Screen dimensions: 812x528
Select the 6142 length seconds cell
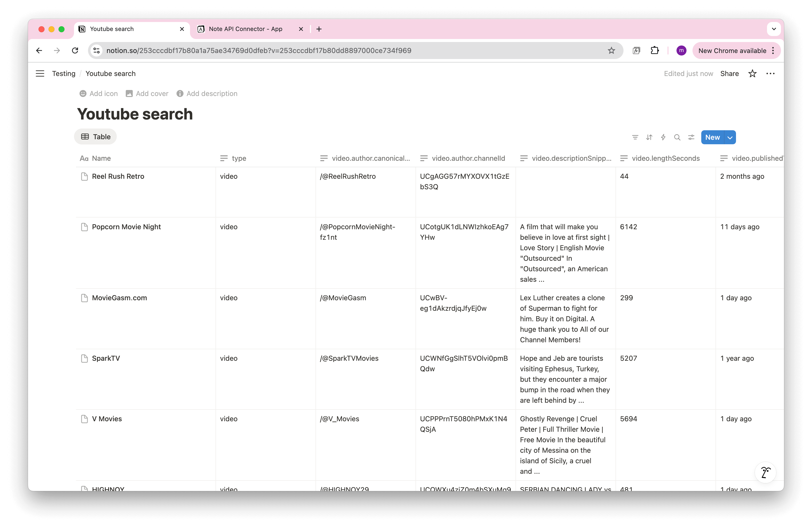pyautogui.click(x=665, y=253)
